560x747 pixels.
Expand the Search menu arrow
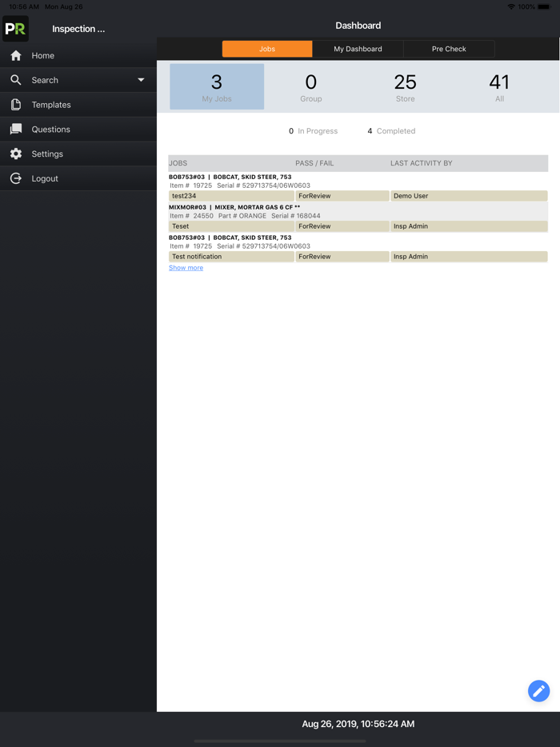point(141,80)
